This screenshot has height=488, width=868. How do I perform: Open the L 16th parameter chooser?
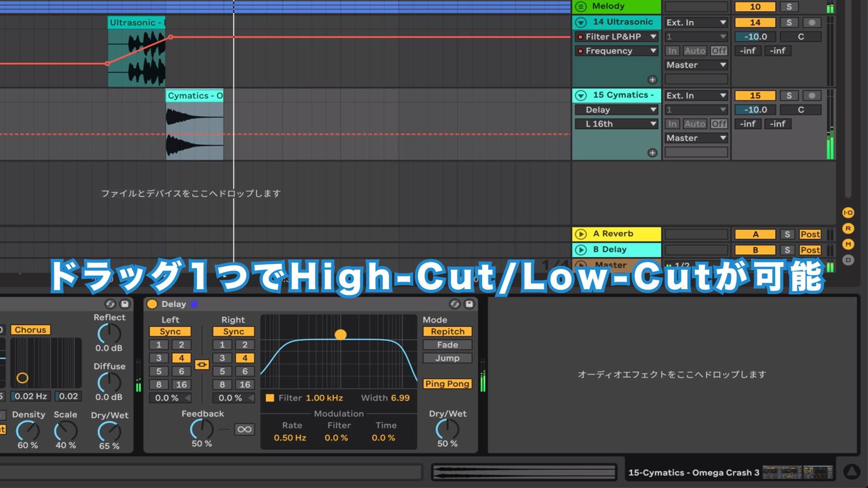pyautogui.click(x=616, y=124)
